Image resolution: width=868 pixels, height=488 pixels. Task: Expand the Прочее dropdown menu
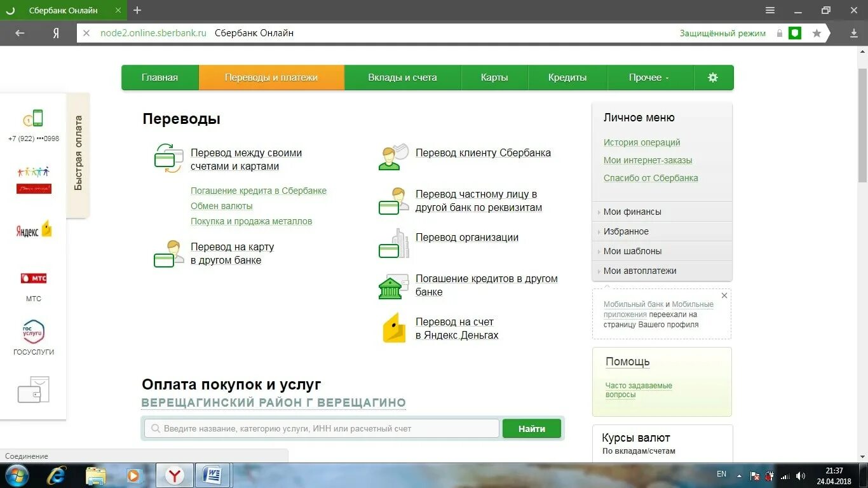[649, 78]
